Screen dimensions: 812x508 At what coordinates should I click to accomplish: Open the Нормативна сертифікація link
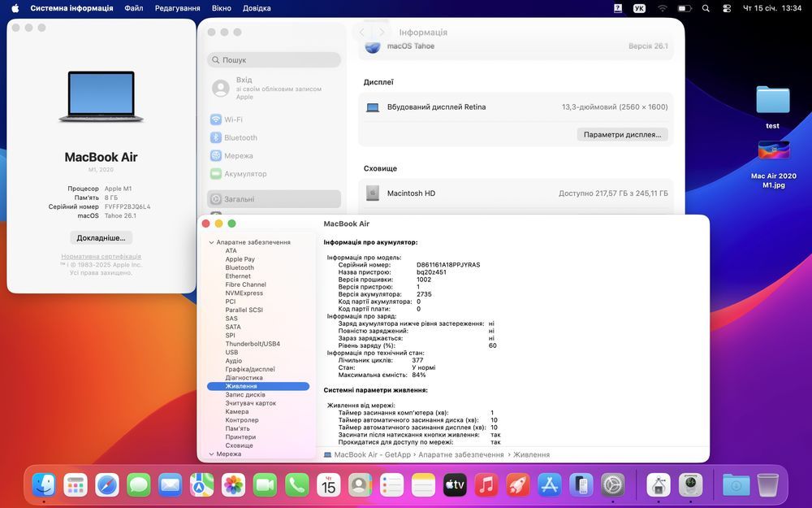click(x=101, y=257)
